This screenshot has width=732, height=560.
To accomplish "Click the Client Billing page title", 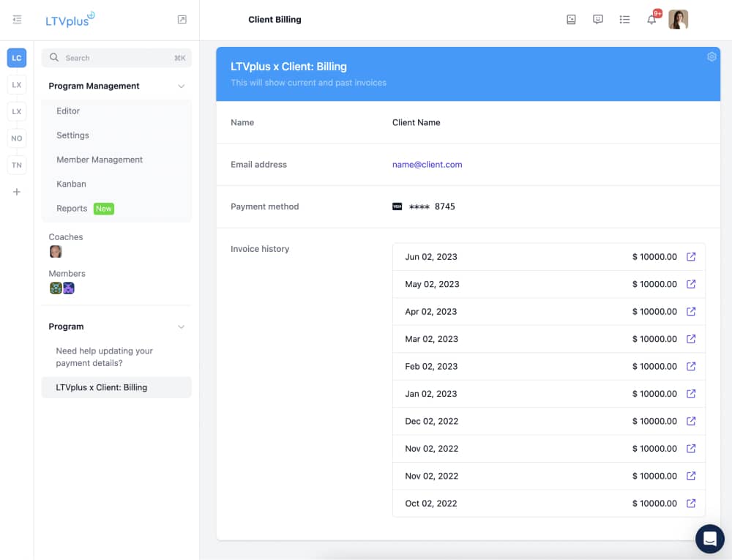I will 274,20.
